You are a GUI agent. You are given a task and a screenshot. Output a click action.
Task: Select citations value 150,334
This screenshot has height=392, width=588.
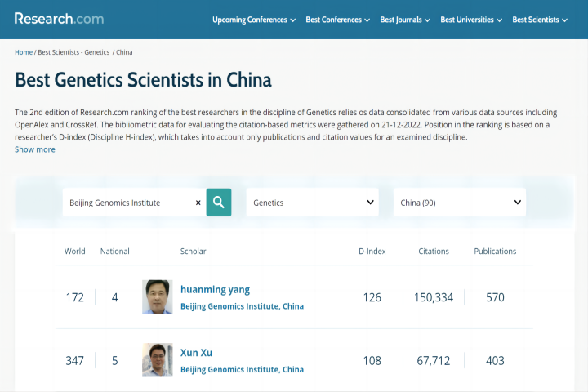[x=434, y=297]
